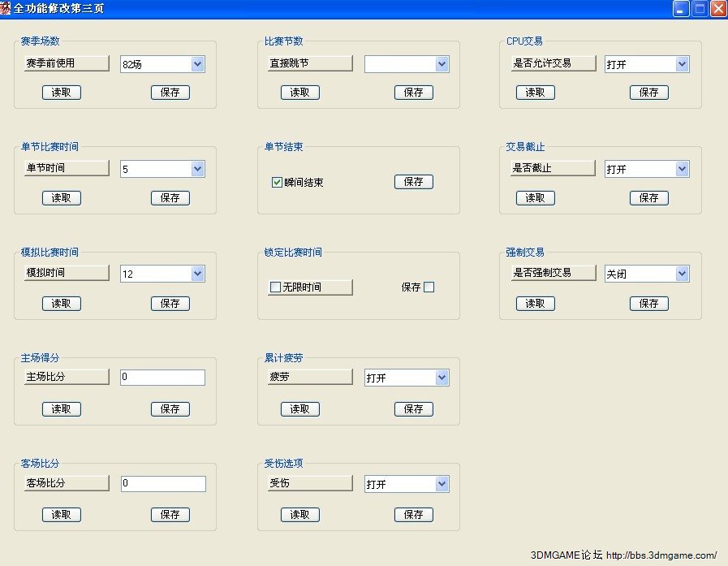Toggle the 瞬间结束 checkbox

[277, 183]
